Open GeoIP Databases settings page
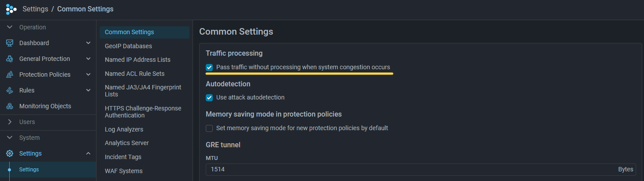Viewport: 644px width, 181px height. point(128,46)
